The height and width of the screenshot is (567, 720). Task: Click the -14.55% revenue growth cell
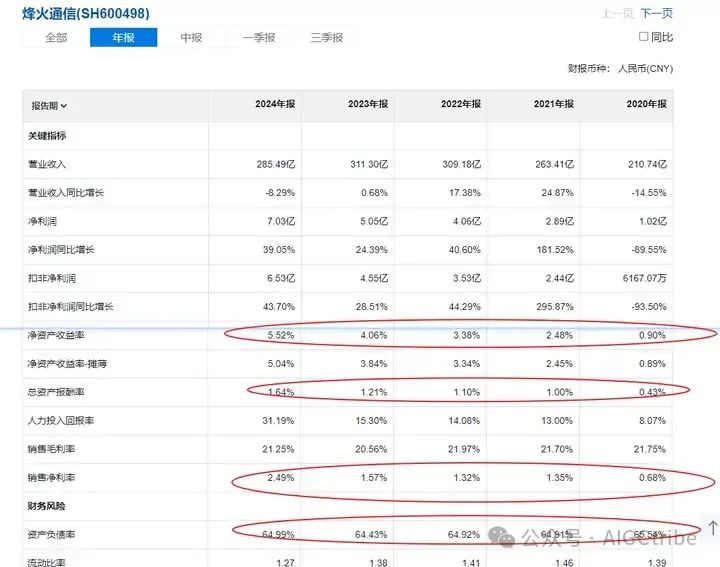coord(649,193)
